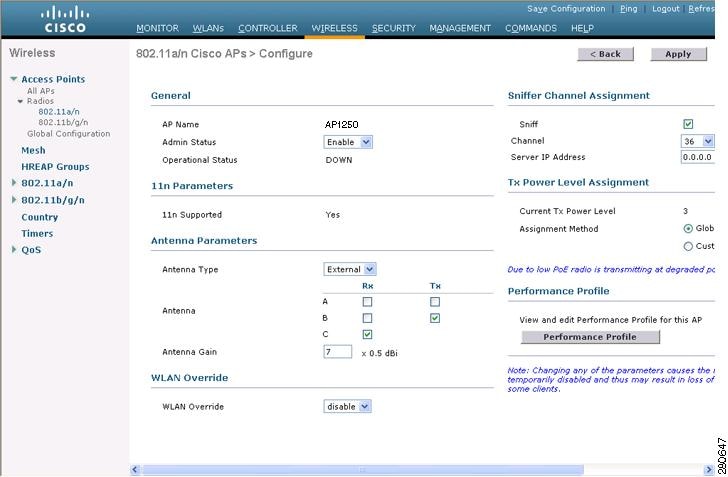Image resolution: width=728 pixels, height=477 pixels.
Task: Open the COMMANDS menu
Action: [531, 28]
